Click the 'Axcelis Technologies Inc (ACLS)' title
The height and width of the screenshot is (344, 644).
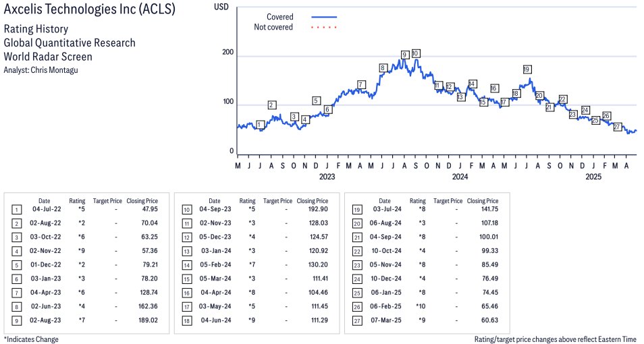89,9
